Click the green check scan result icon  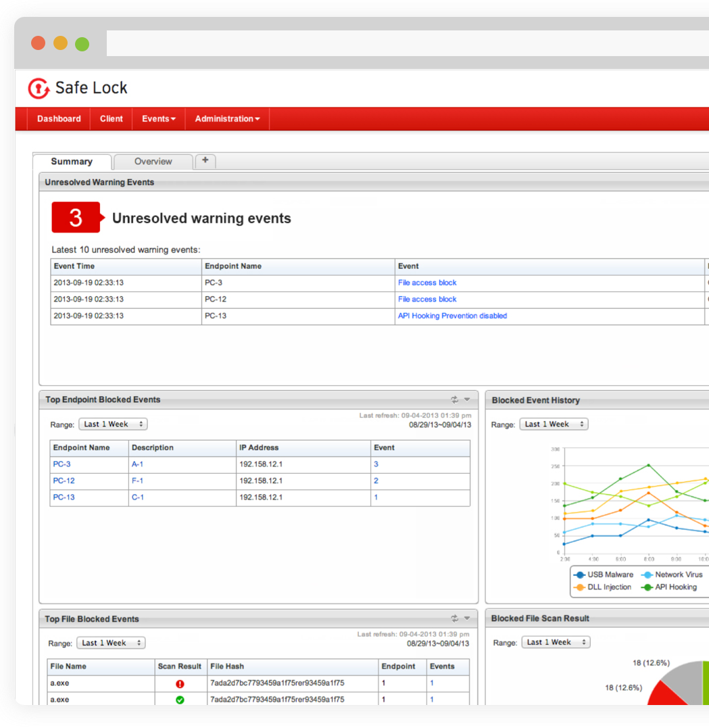click(x=180, y=700)
